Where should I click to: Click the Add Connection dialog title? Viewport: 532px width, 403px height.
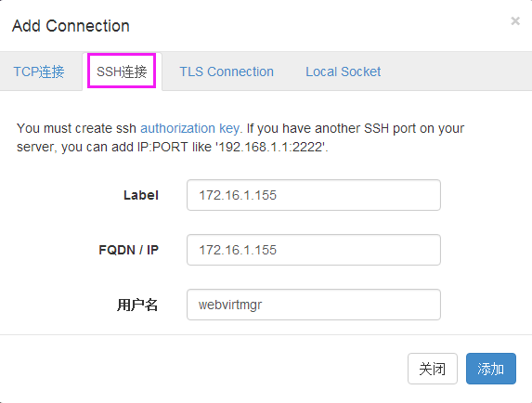click(x=71, y=26)
